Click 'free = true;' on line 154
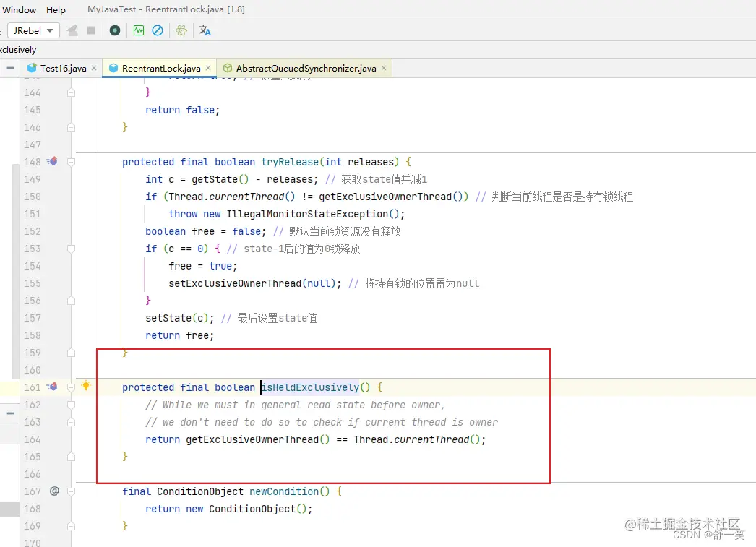Image resolution: width=756 pixels, height=547 pixels. 203,266
